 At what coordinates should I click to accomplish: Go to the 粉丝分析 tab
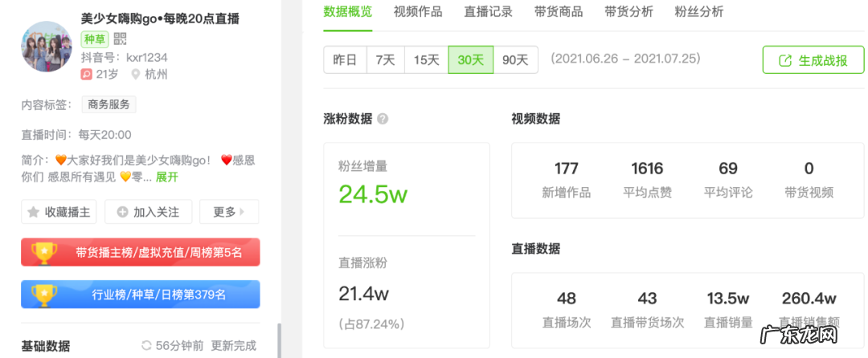pyautogui.click(x=699, y=11)
